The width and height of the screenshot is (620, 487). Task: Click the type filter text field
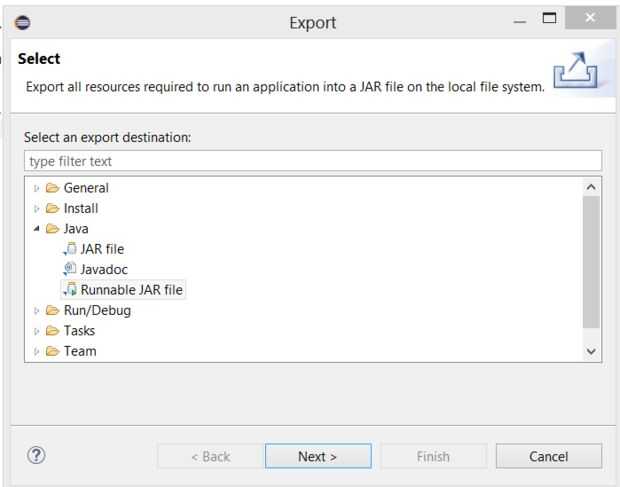pyautogui.click(x=311, y=160)
